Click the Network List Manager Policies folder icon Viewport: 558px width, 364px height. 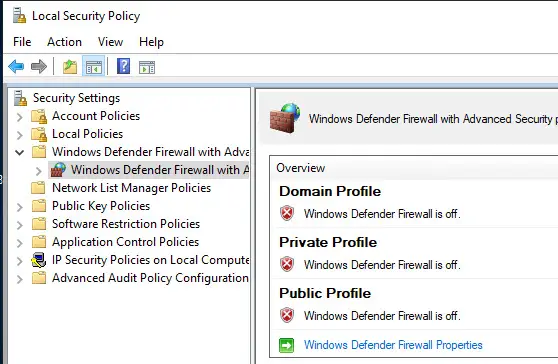[x=38, y=188]
